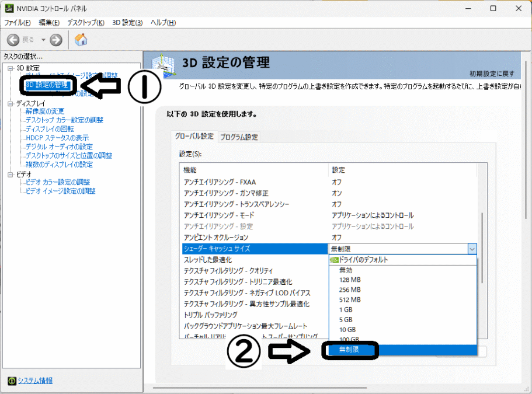Open 複数のディスプレイの設定 task
Image resolution: width=532 pixels, height=394 pixels.
point(59,165)
